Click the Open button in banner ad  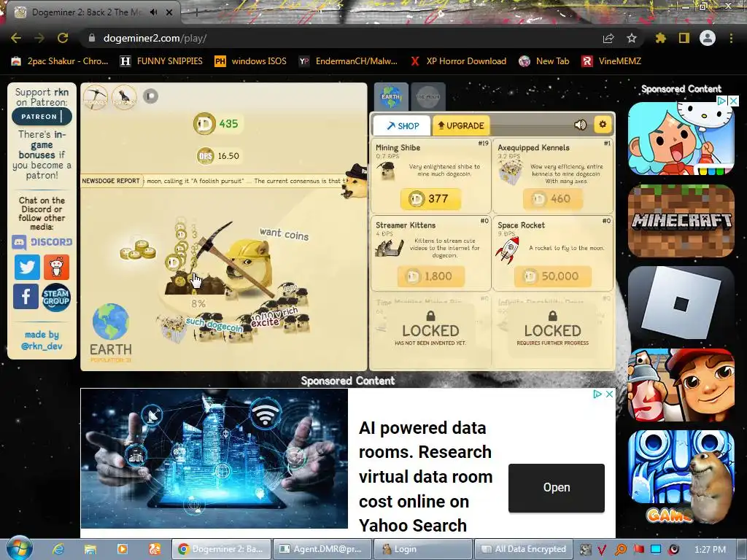[557, 488]
